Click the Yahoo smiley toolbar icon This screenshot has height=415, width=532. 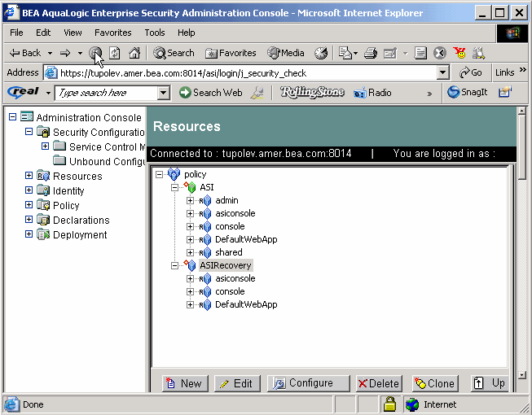coord(459,53)
